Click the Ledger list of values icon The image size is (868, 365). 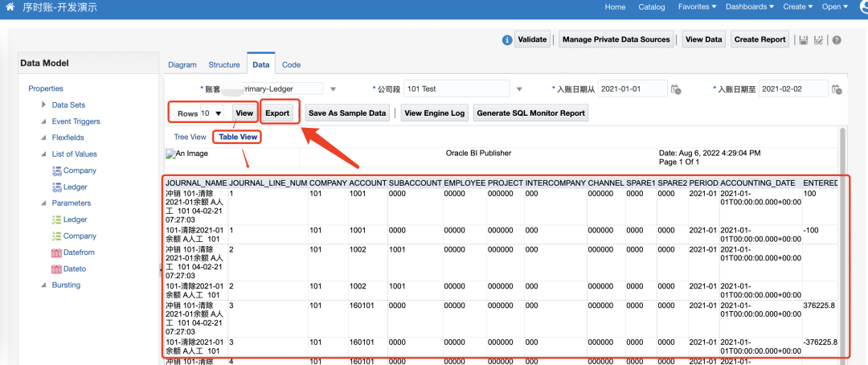pos(56,187)
